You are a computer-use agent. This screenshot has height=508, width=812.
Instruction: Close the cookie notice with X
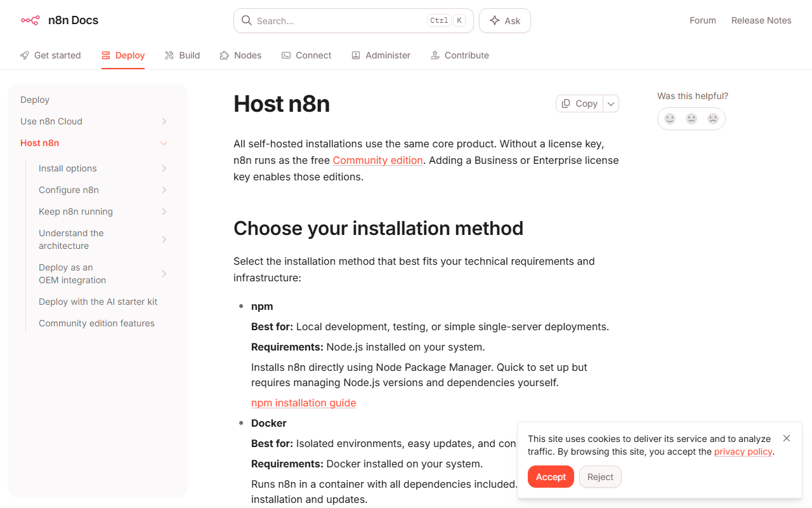pyautogui.click(x=787, y=438)
